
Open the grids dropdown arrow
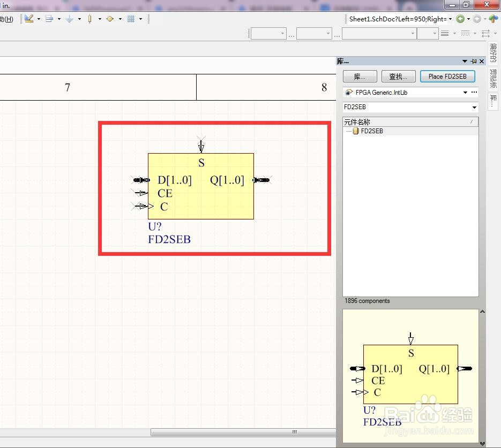(140, 19)
